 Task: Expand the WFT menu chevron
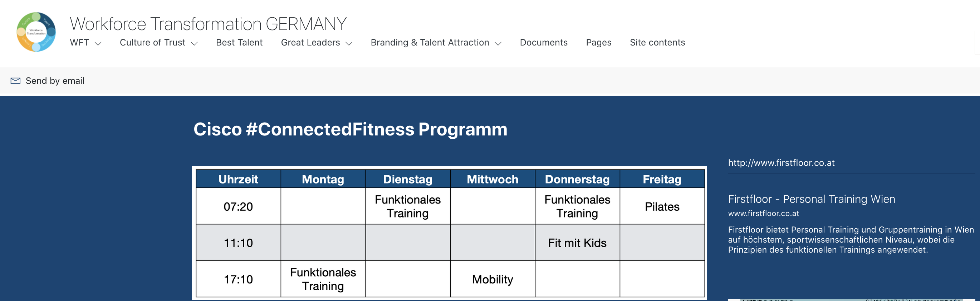click(98, 43)
